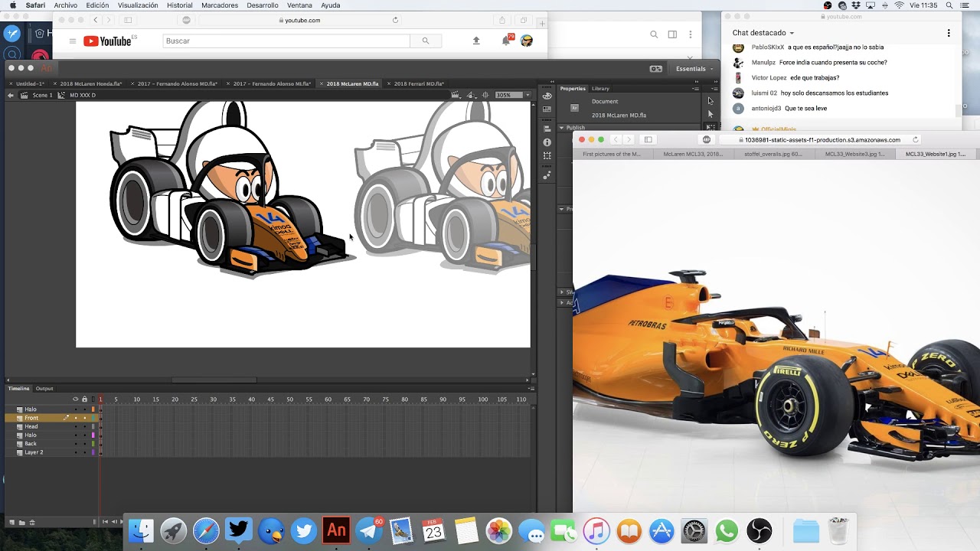The width and height of the screenshot is (980, 551).
Task: Toggle visibility of top Halo layer
Action: coord(76,409)
